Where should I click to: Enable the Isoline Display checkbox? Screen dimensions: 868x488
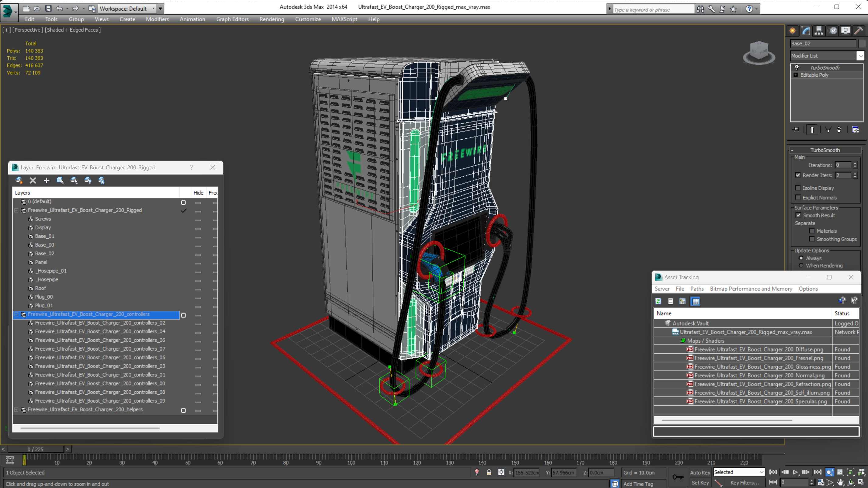click(798, 188)
